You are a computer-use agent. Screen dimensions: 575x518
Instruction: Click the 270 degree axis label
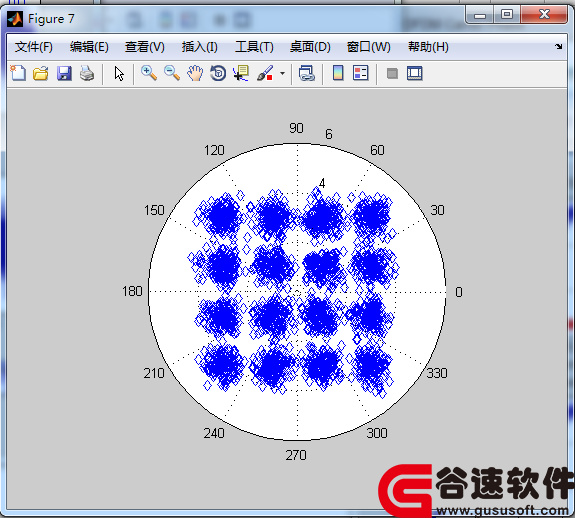coord(296,455)
